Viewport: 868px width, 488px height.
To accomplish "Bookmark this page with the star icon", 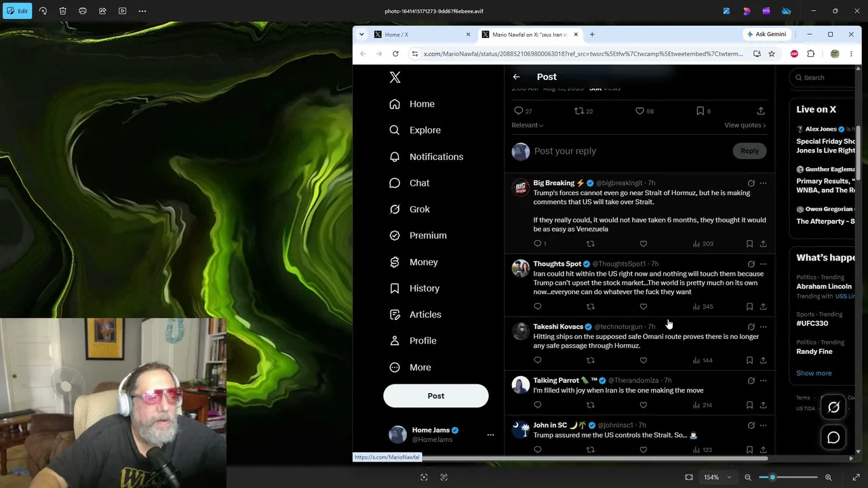I will pyautogui.click(x=772, y=54).
